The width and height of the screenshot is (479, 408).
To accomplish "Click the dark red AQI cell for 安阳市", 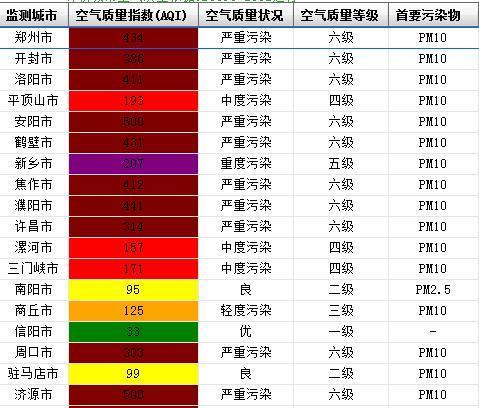I will click(133, 122).
